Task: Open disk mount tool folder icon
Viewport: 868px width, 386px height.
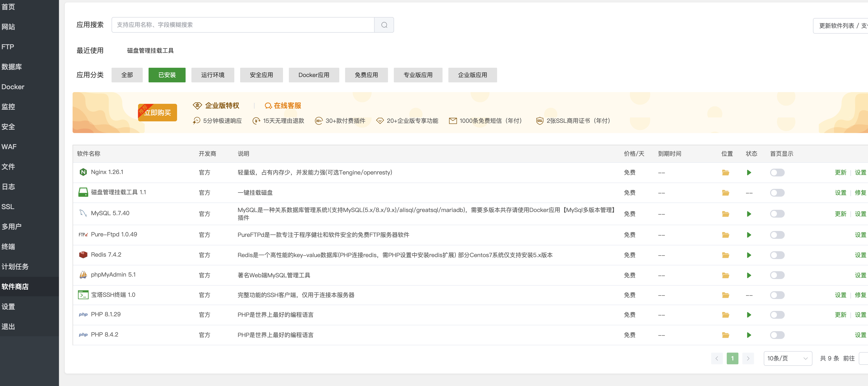Action: [726, 193]
